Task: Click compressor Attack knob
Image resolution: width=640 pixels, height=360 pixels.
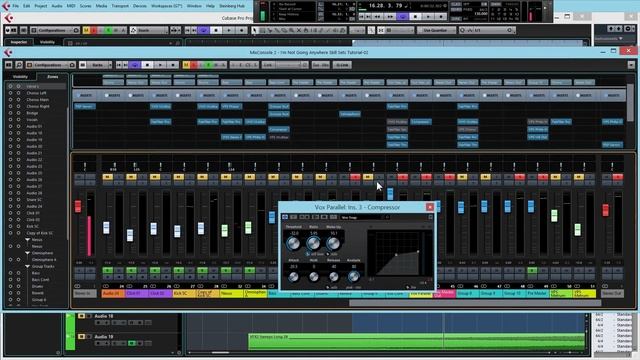Action: point(293,277)
